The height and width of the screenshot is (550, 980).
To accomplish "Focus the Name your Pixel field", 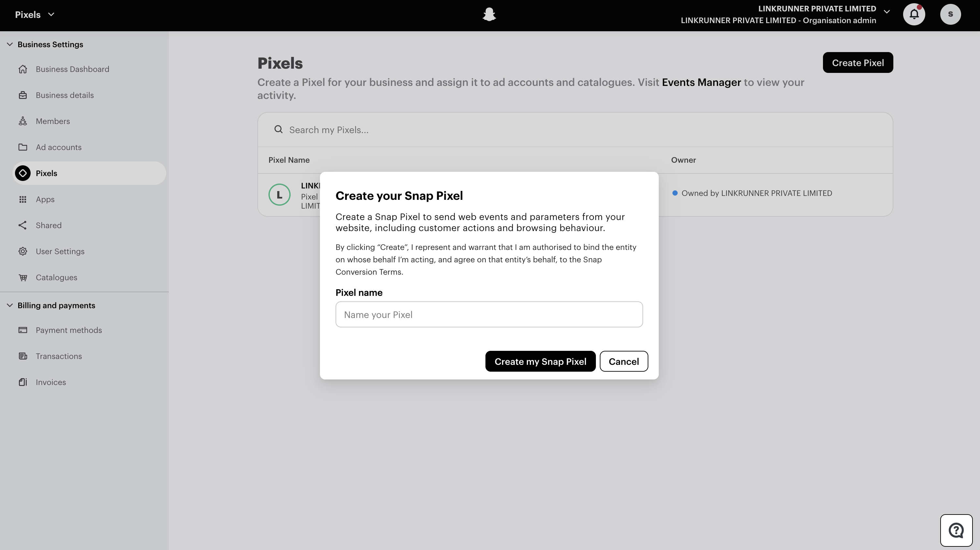I will point(489,314).
